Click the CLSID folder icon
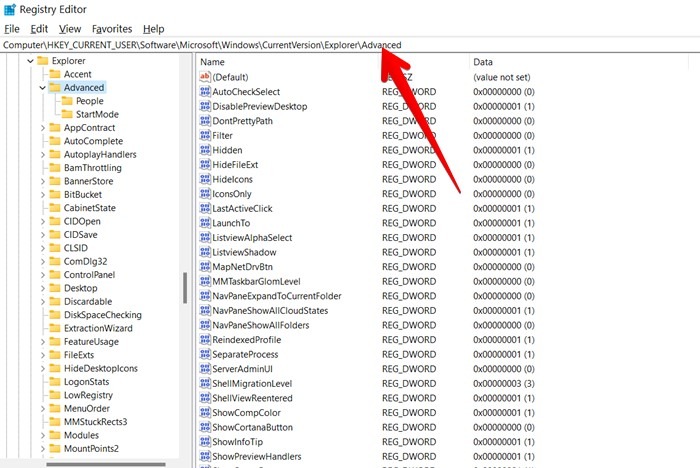The image size is (700, 468). click(55, 248)
